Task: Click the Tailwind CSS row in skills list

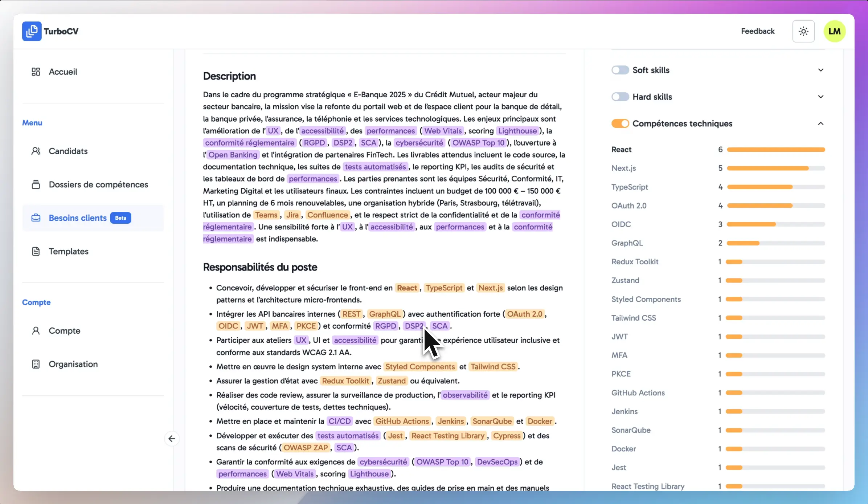Action: click(x=718, y=318)
